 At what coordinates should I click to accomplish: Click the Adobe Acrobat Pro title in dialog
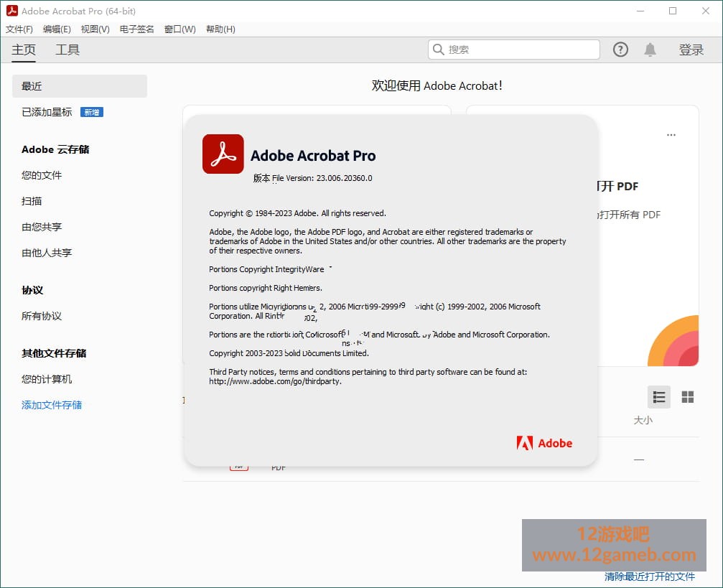[313, 156]
